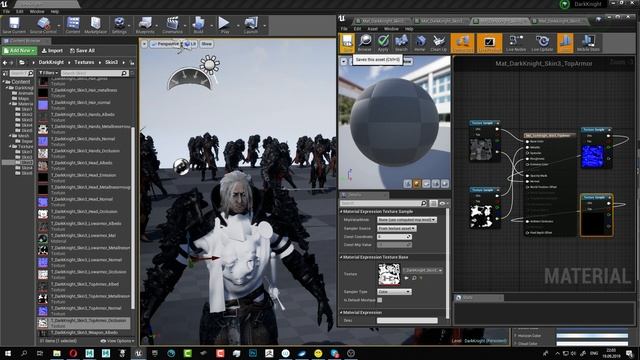
Task: Toggle Mobile Stats in the material editor
Action: pyautogui.click(x=588, y=43)
